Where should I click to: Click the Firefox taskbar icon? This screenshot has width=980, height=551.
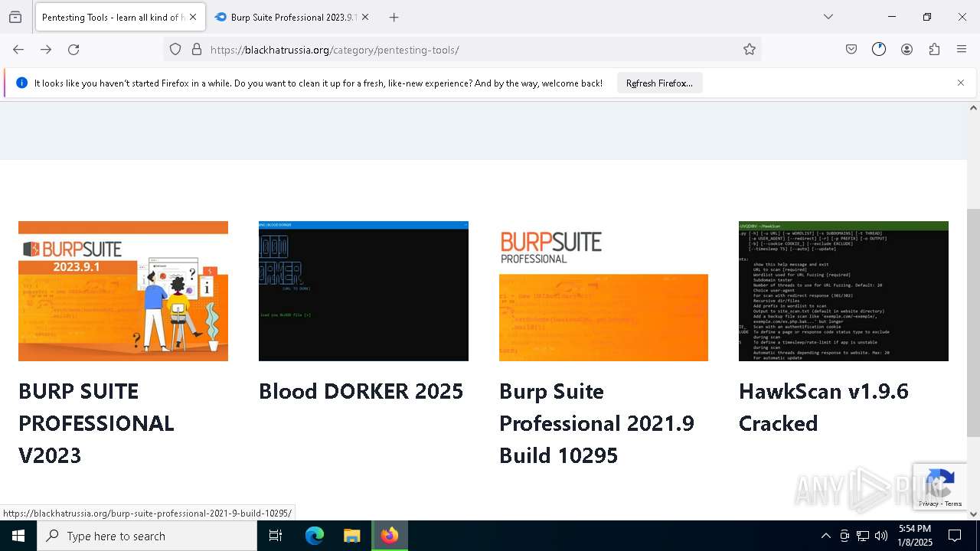click(x=390, y=536)
